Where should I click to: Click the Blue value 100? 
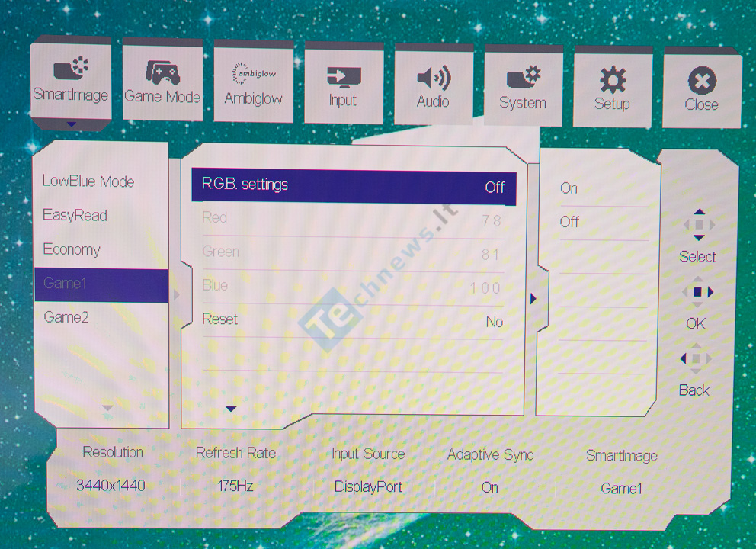(485, 288)
